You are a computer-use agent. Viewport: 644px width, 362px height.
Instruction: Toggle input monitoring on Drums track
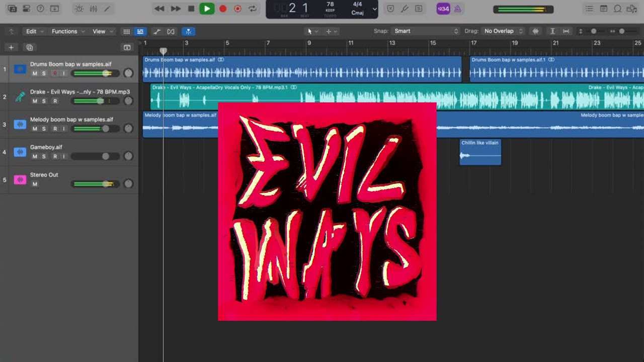(x=63, y=73)
